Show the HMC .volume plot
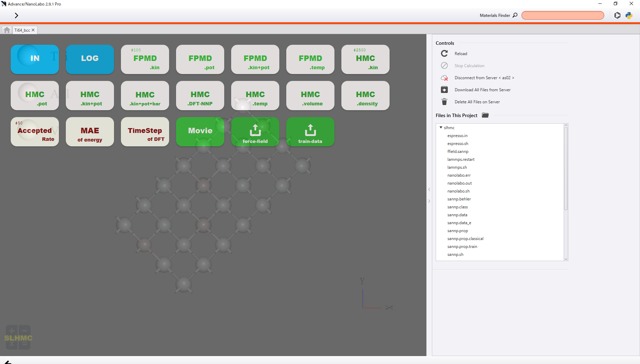This screenshot has width=640, height=364. [x=310, y=95]
